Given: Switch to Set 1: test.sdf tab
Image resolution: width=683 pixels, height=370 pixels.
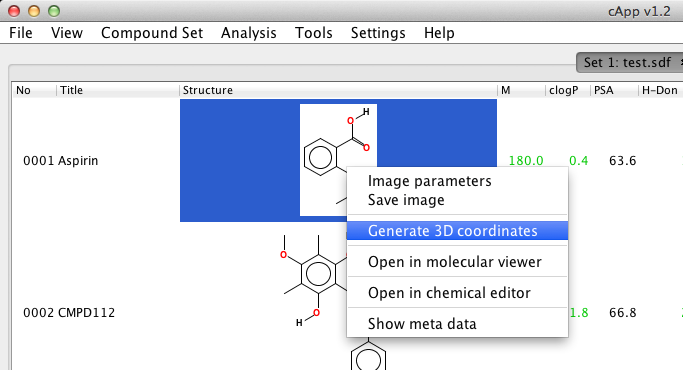Looking at the screenshot, I should (x=627, y=62).
